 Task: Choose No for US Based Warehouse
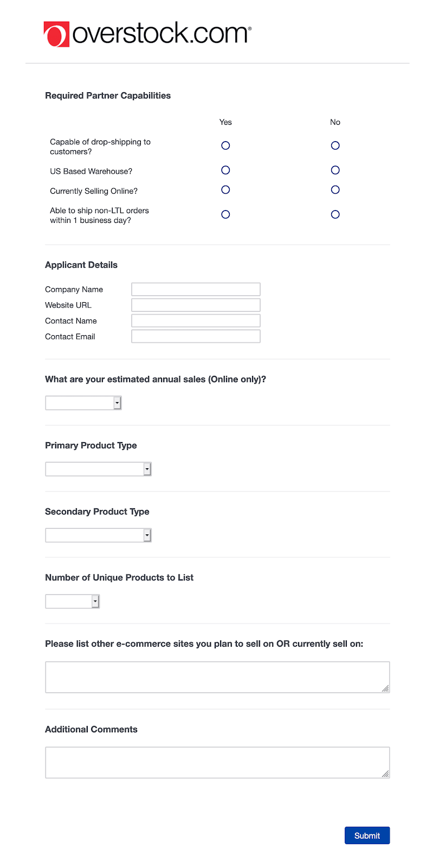pyautogui.click(x=335, y=170)
